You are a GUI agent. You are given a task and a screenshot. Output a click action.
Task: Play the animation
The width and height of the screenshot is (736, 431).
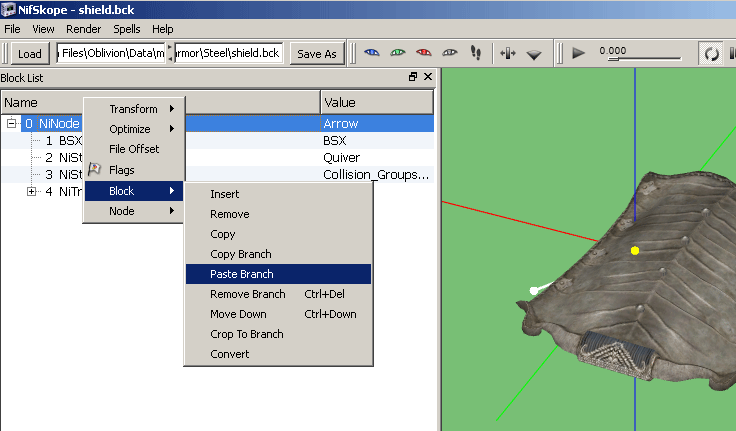pos(578,53)
